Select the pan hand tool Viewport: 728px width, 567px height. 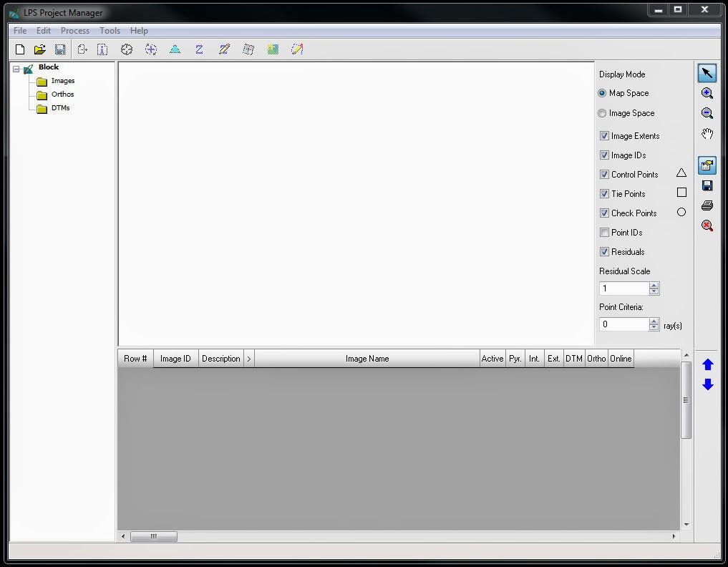pos(707,134)
